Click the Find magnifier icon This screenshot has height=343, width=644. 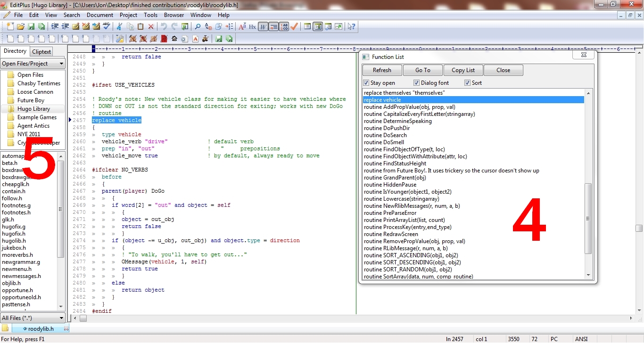click(x=198, y=26)
